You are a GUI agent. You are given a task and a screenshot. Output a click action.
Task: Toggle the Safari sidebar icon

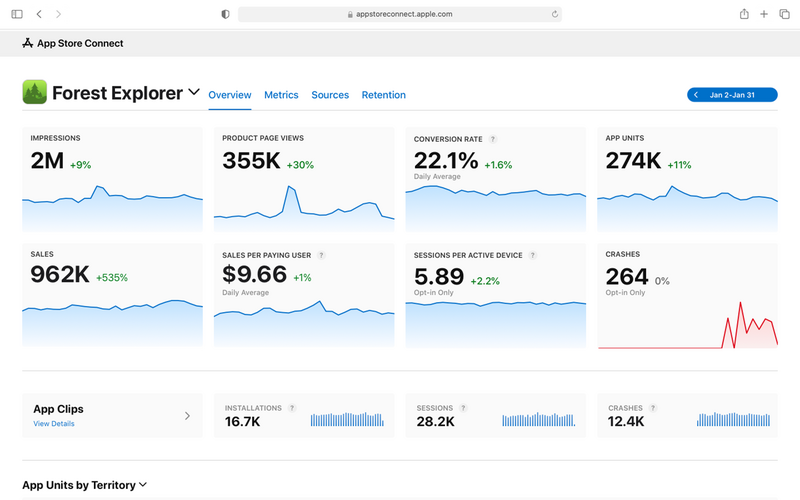pyautogui.click(x=17, y=14)
